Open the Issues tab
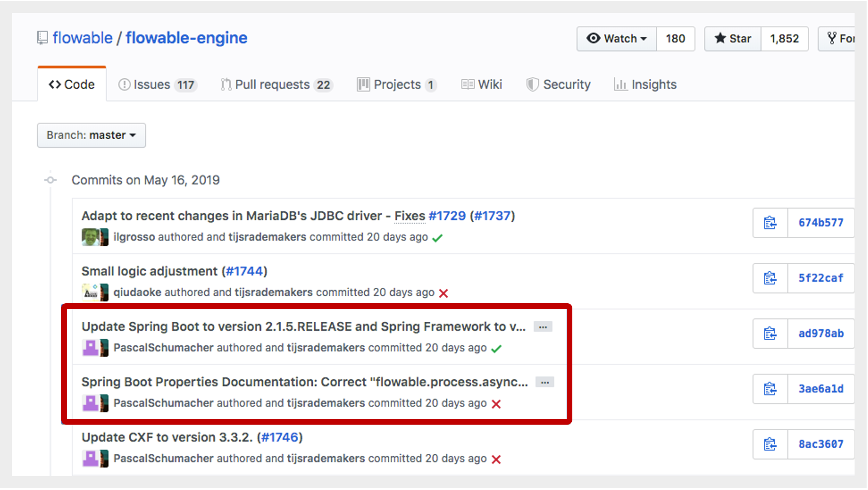The height and width of the screenshot is (490, 868). pos(157,85)
